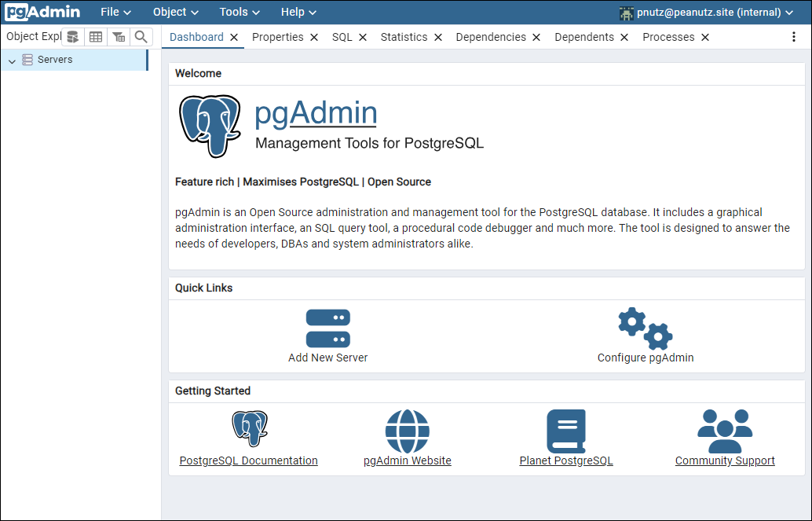This screenshot has width=812, height=521.
Task: Click the Welcome section heading
Action: pos(199,74)
